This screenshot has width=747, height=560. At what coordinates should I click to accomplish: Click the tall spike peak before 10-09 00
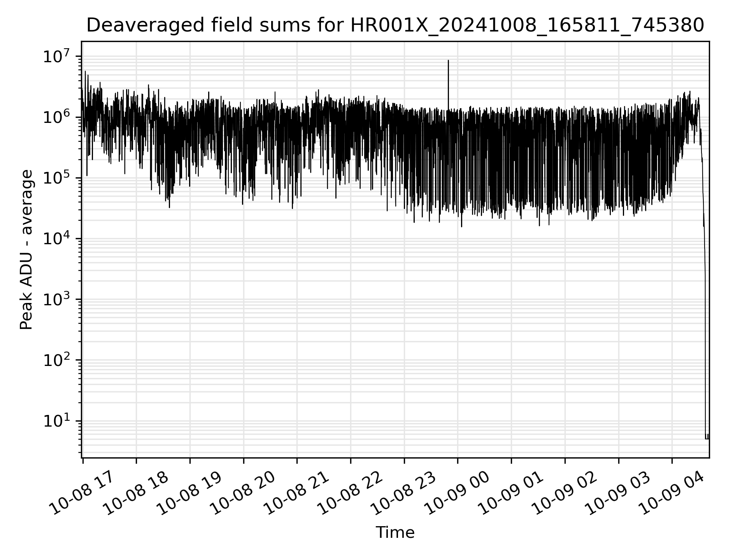click(448, 61)
